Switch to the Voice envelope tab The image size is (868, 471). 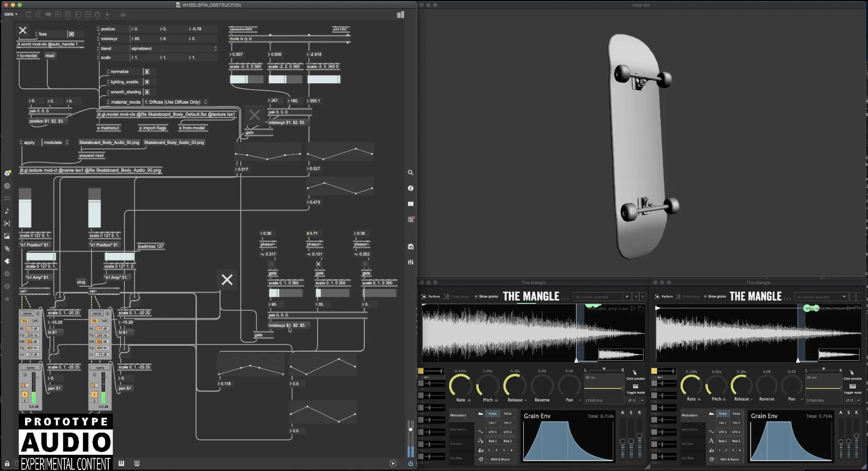pyautogui.click(x=507, y=413)
